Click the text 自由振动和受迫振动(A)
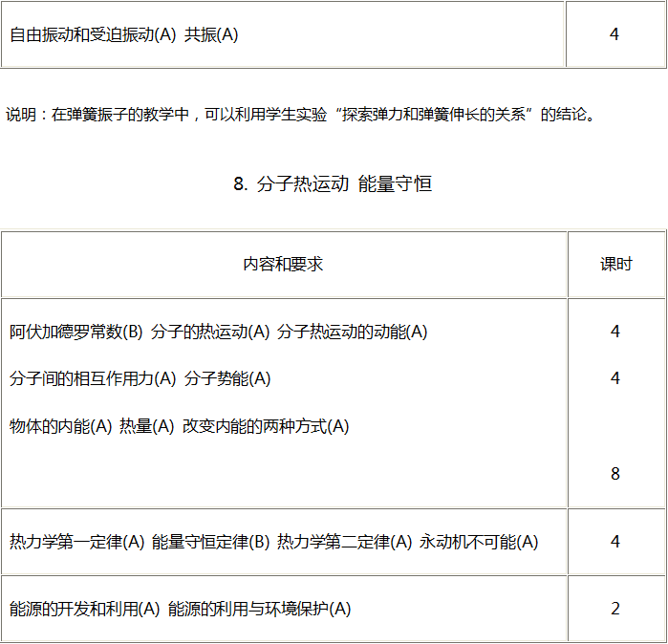The height and width of the screenshot is (644, 668). point(94,35)
